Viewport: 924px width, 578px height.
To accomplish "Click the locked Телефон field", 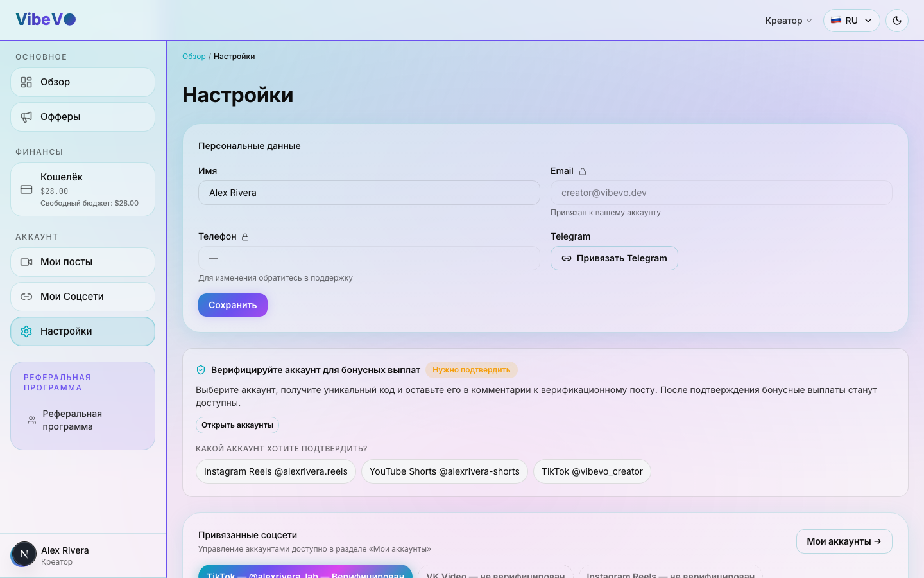I will pyautogui.click(x=369, y=258).
